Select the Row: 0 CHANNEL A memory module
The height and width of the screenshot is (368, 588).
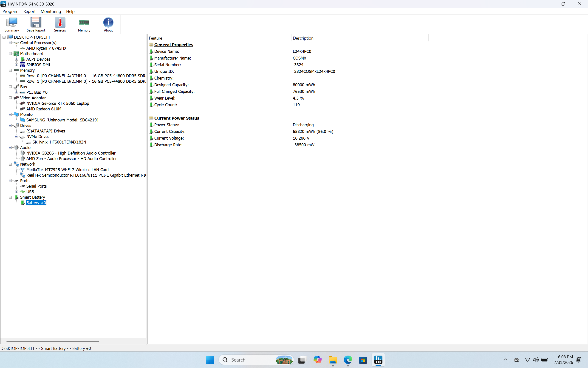86,76
